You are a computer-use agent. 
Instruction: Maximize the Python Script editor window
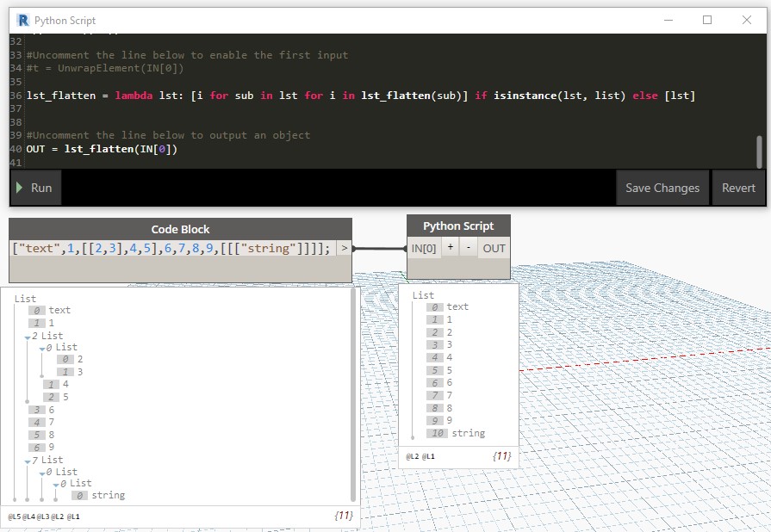pyautogui.click(x=707, y=20)
